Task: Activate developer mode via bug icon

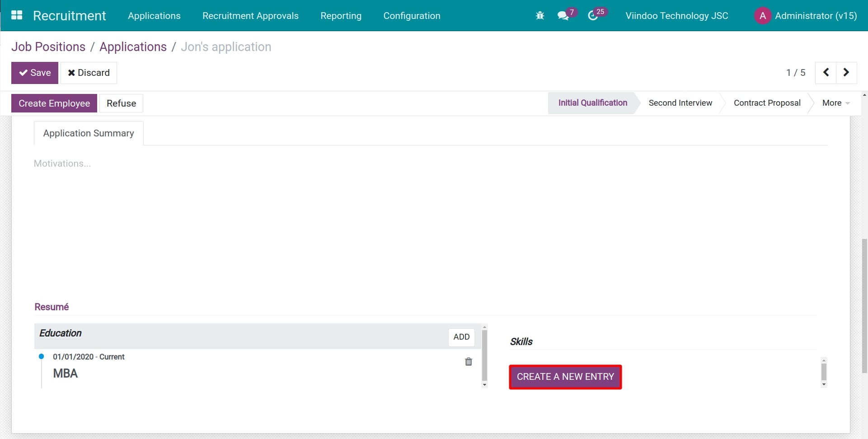Action: (540, 15)
